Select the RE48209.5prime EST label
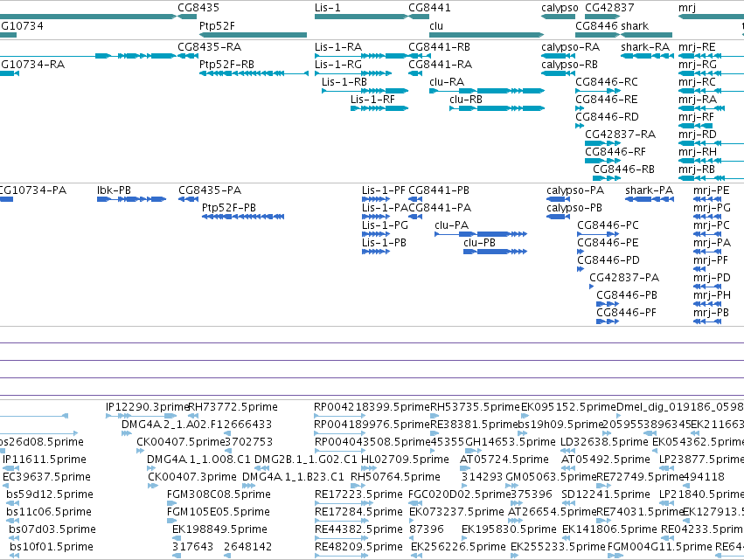Screen dimensions: 744x560 (x=358, y=547)
